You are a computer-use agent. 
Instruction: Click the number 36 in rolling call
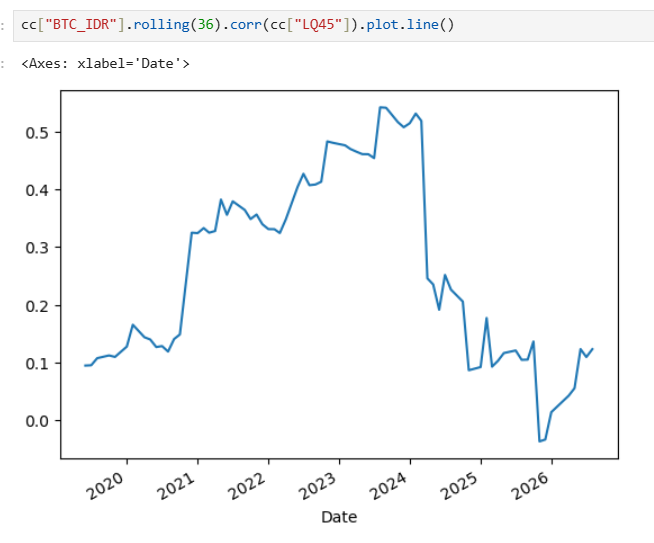click(x=206, y=25)
